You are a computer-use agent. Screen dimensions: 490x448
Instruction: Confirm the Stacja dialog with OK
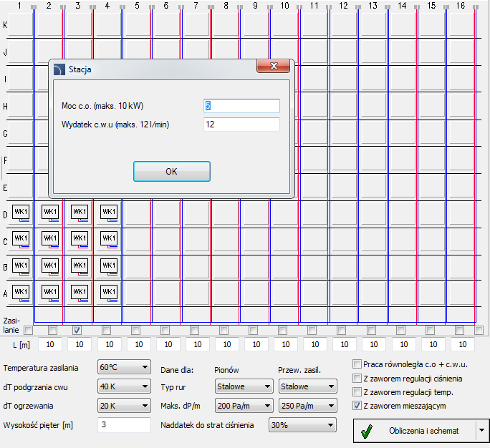(x=171, y=171)
